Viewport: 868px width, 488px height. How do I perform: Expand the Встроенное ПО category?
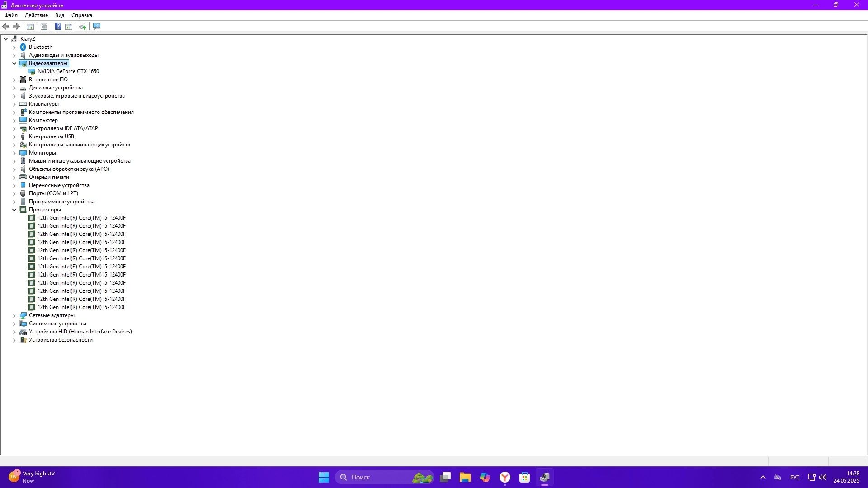[14, 80]
